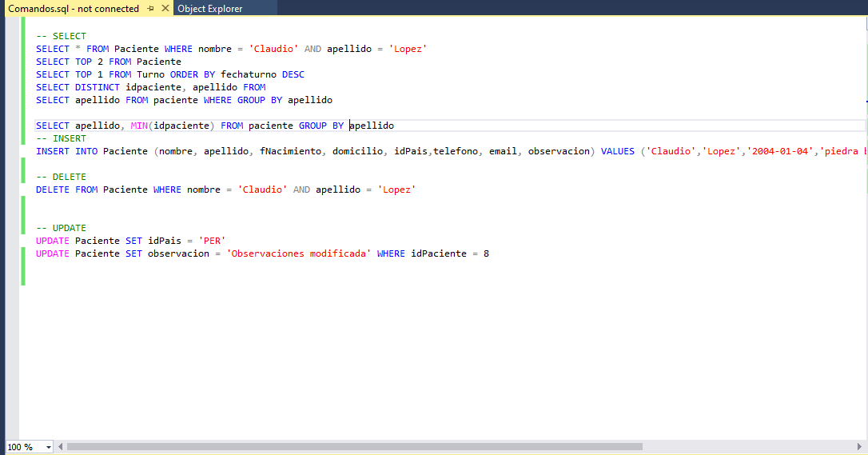868x455 pixels.
Task: Click the DISTINCT keyword
Action: pyautogui.click(x=98, y=87)
